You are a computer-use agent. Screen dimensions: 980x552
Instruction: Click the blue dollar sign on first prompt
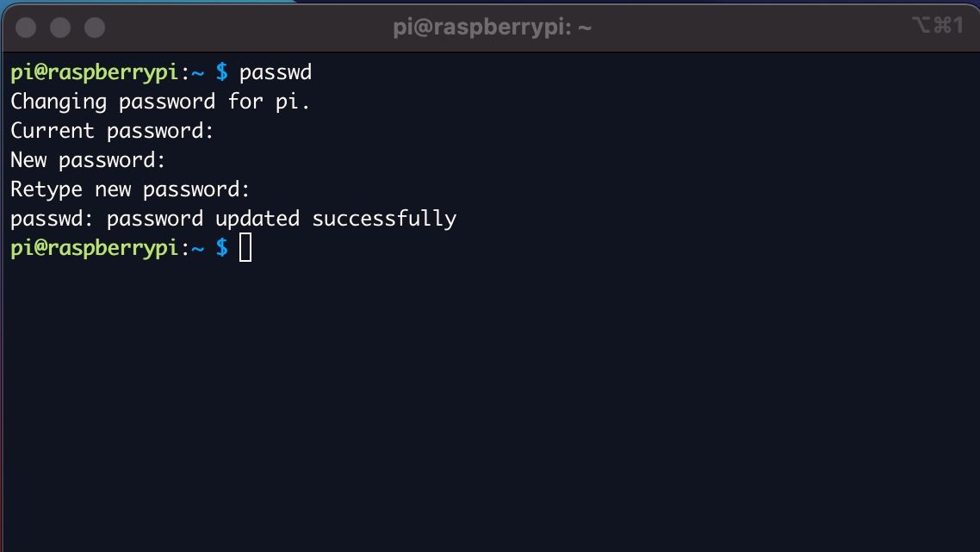(222, 71)
